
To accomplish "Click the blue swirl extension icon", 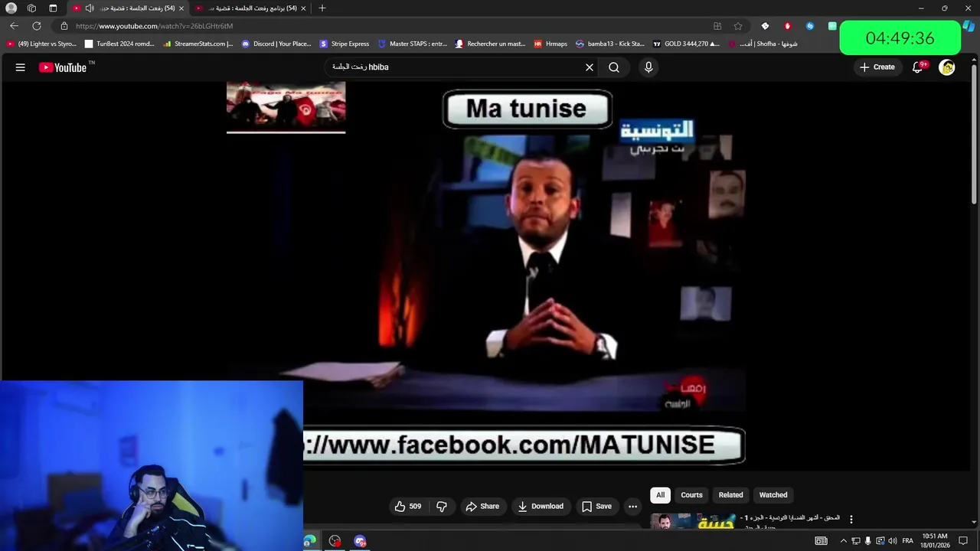I will coord(810,26).
